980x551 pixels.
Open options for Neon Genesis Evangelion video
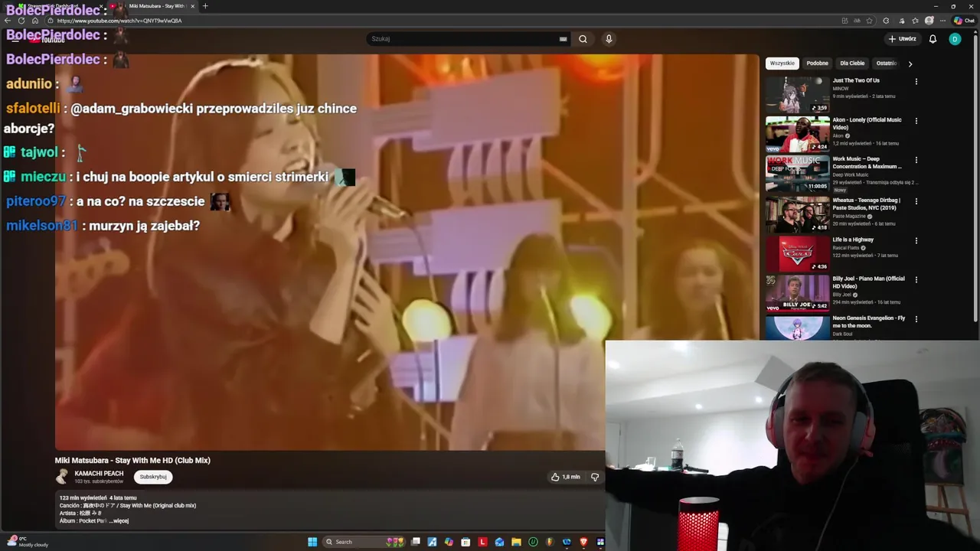[916, 319]
